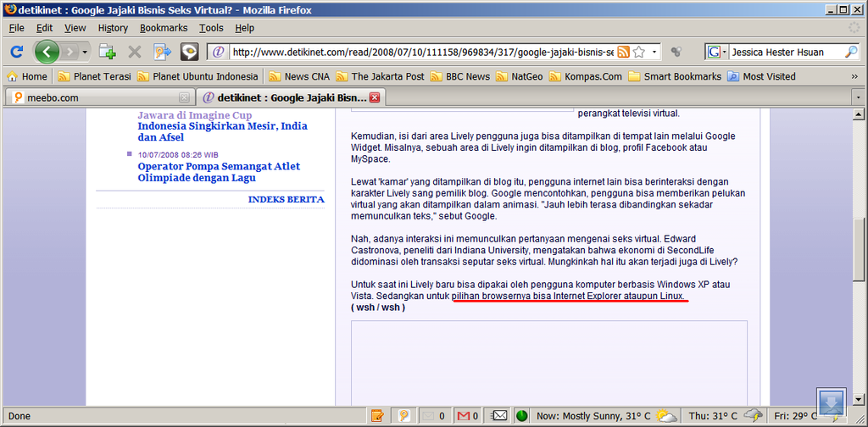Screen dimensions: 868x427
Task: Click the gray X stop-loading icon
Action: [x=135, y=52]
